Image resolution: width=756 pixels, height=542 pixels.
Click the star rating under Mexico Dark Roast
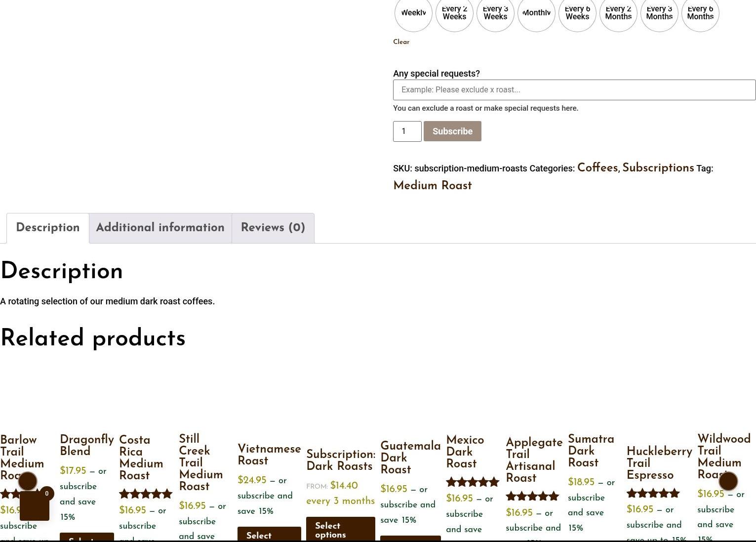tap(473, 482)
